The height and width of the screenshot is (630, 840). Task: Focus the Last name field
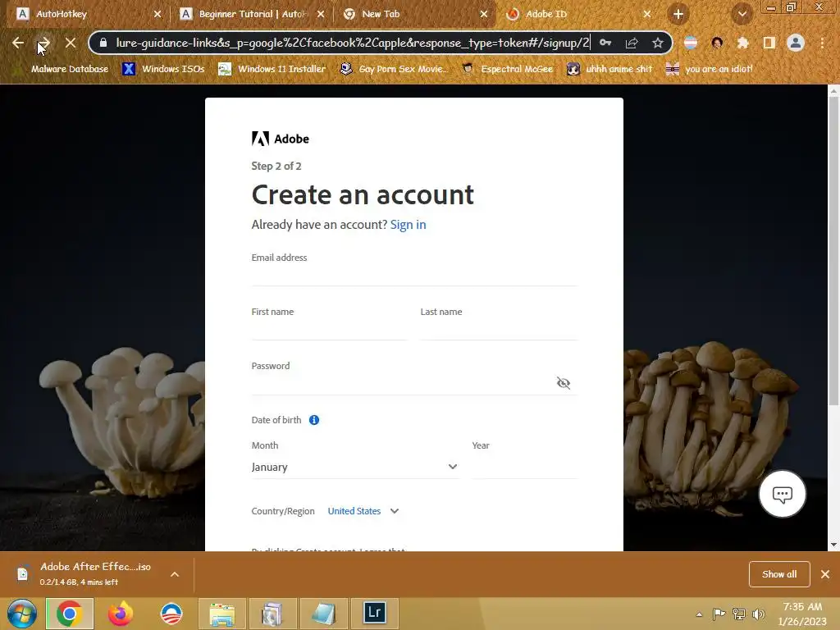tap(499, 330)
